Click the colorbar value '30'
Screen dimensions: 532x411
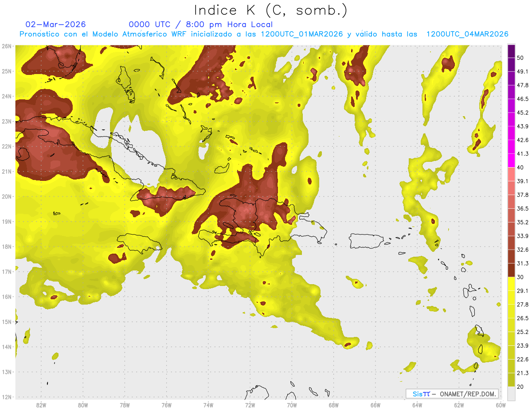pos(520,277)
